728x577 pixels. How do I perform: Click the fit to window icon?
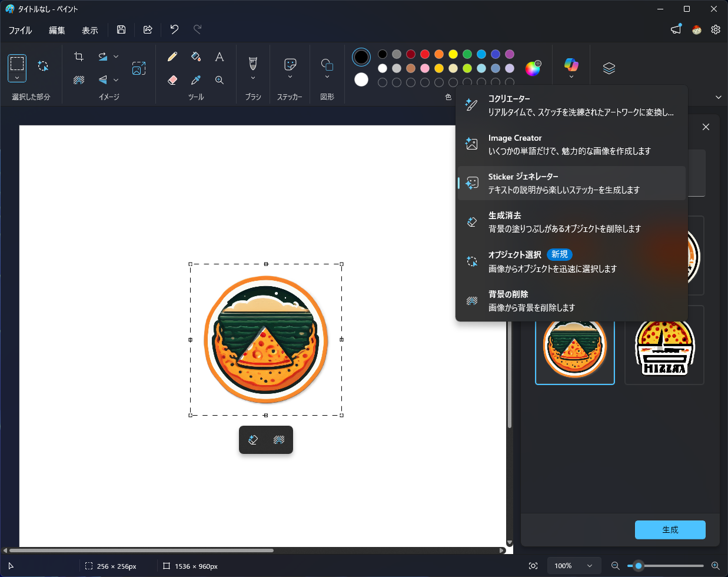pos(533,566)
